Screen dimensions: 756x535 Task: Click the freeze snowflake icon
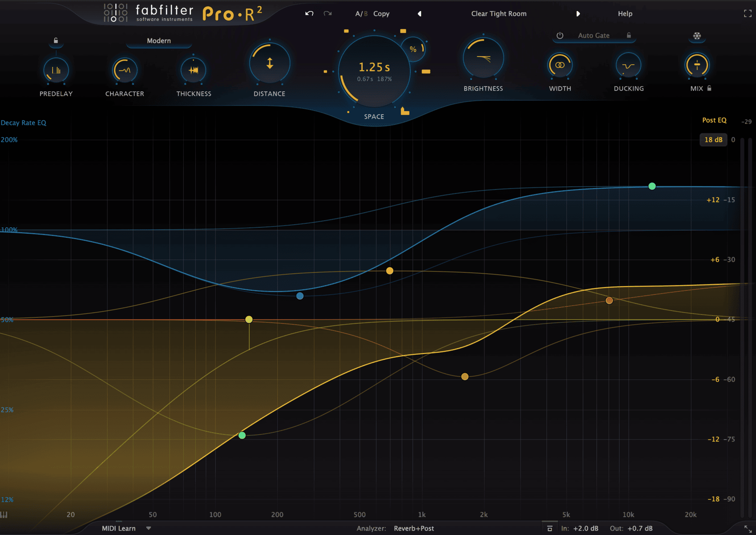tap(697, 36)
